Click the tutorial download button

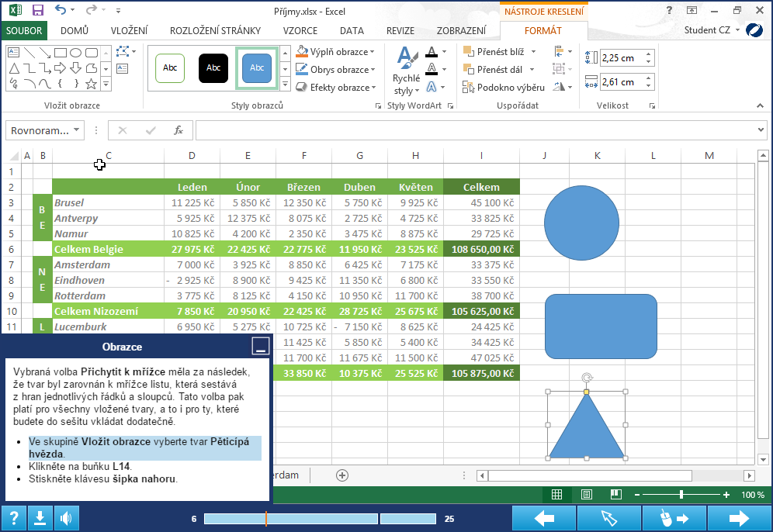[x=40, y=518]
